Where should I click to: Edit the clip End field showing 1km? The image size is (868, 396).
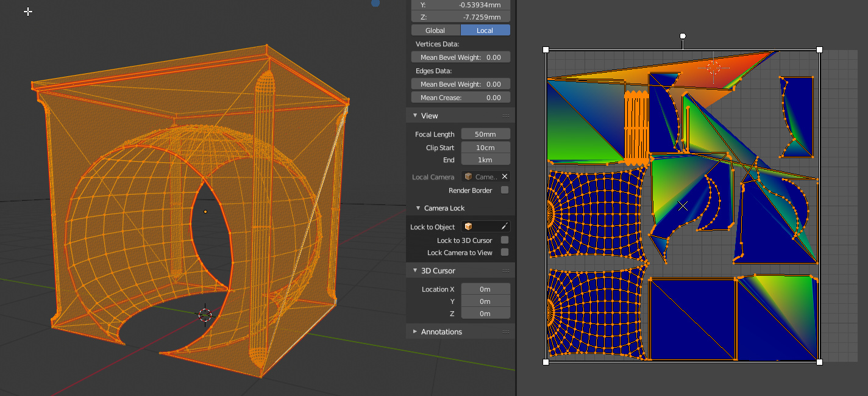(x=485, y=160)
